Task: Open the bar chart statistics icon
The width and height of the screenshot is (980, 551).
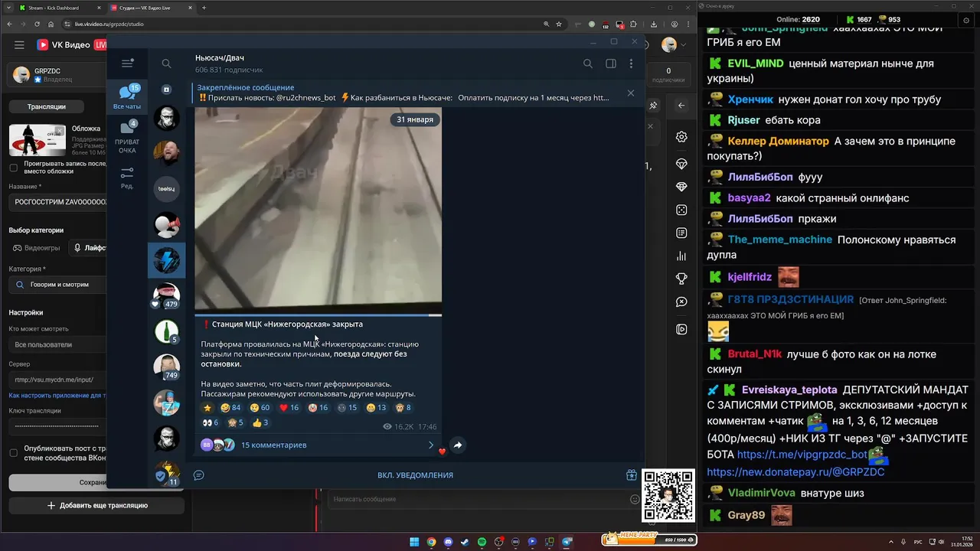Action: [681, 256]
